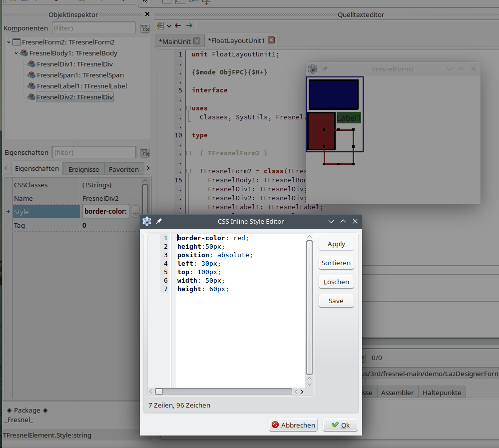This screenshot has width=499, height=448.
Task: Click the vertical scrollbar in CSS editor
Action: 309,307
